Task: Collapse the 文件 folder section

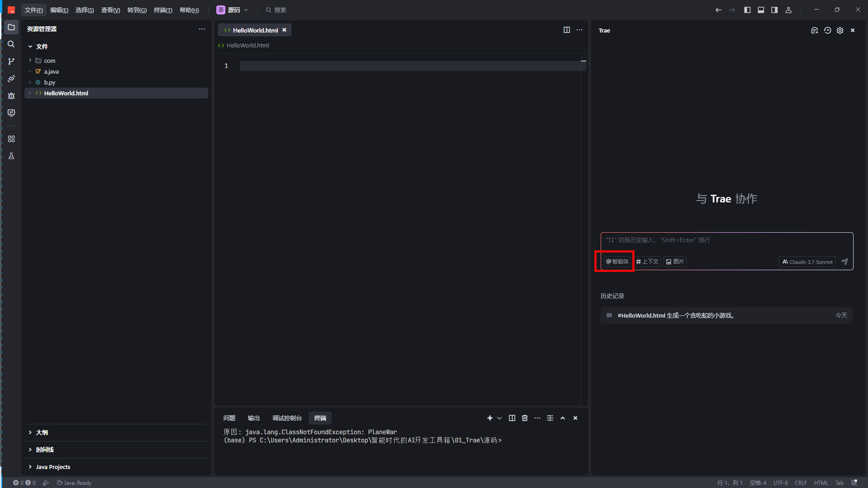Action: [x=30, y=47]
